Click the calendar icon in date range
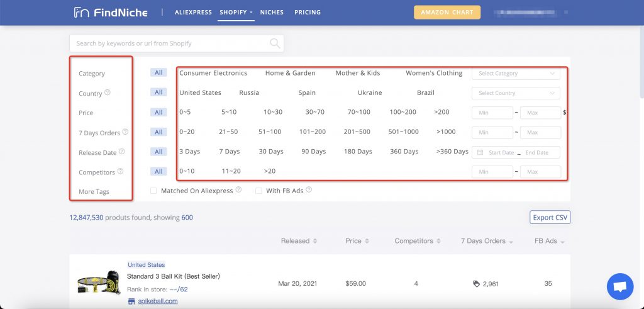644x309 pixels. 480,152
